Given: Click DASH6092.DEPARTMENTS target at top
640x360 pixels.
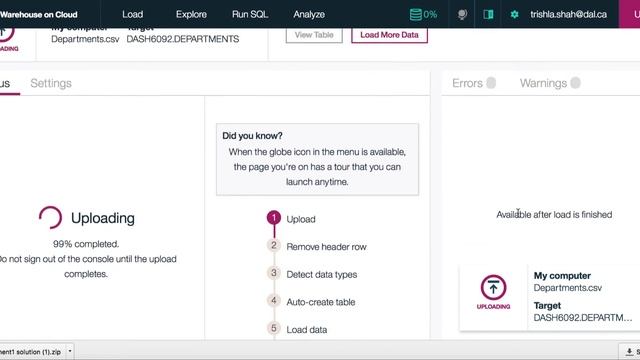Looking at the screenshot, I should coord(183,39).
